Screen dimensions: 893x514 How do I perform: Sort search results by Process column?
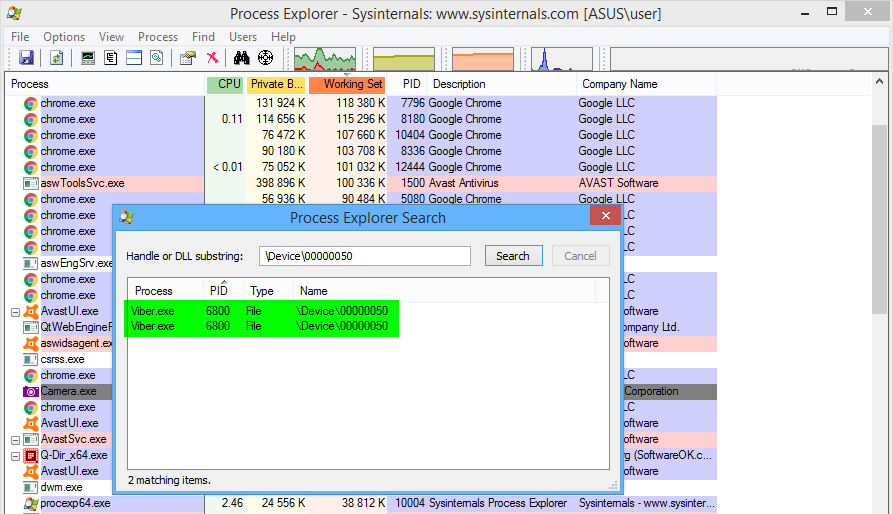(x=165, y=291)
